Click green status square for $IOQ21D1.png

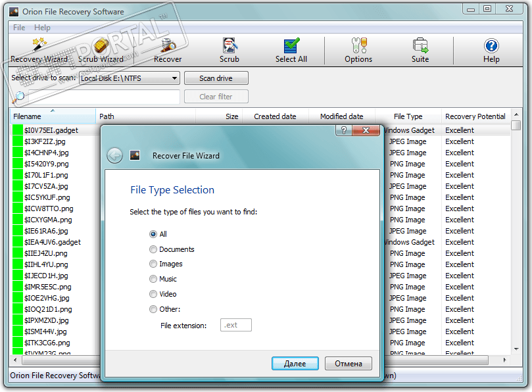click(17, 309)
